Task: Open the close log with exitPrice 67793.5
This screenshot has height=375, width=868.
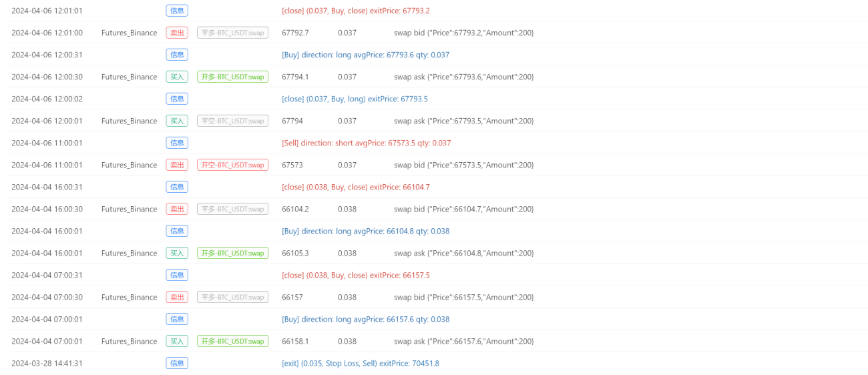Action: (355, 99)
